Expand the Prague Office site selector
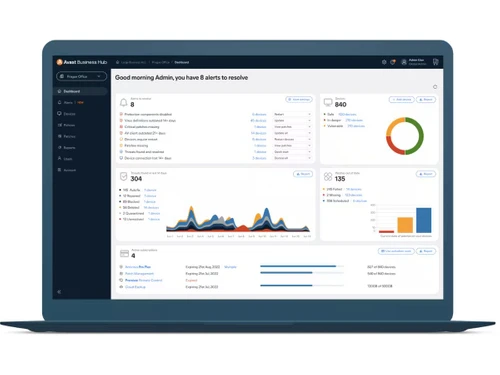Viewport: 500px width, 375px height. (81, 76)
